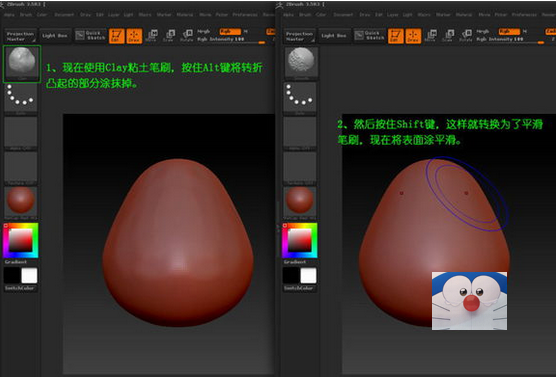Adjust Rgb Intensity slider in right window
The height and width of the screenshot is (380, 557).
(x=510, y=39)
